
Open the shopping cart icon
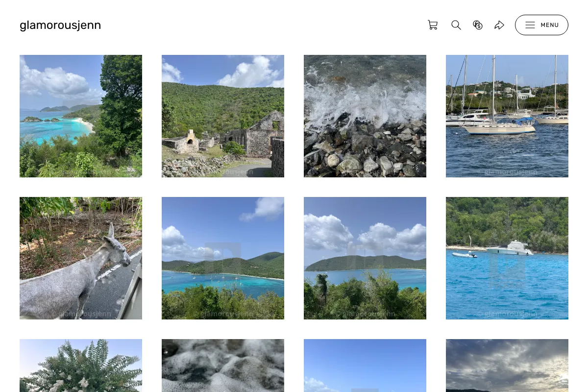point(433,25)
